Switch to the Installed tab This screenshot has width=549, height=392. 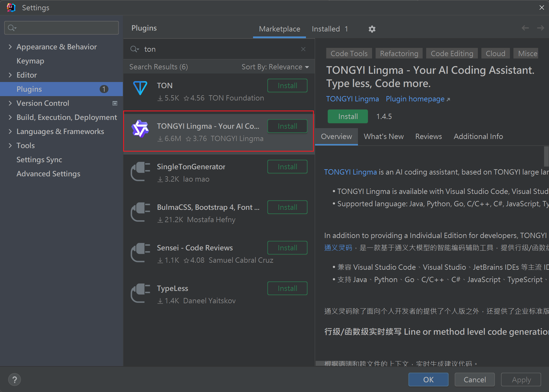[330, 29]
